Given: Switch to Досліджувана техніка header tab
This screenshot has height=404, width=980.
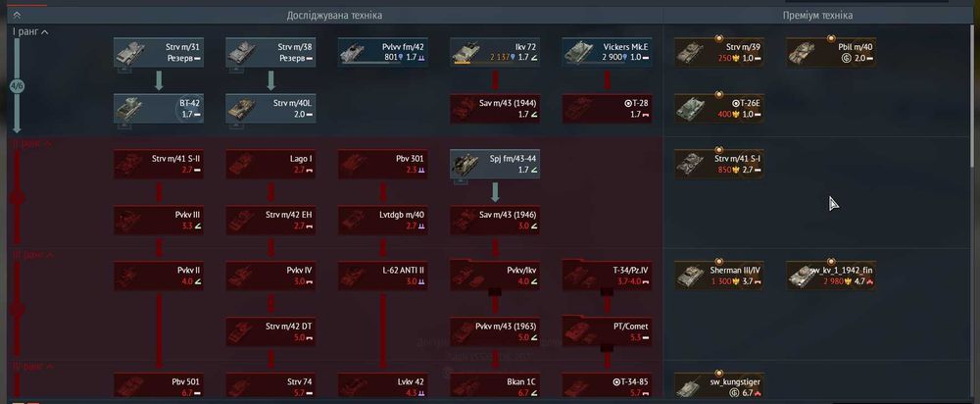Looking at the screenshot, I should [334, 15].
